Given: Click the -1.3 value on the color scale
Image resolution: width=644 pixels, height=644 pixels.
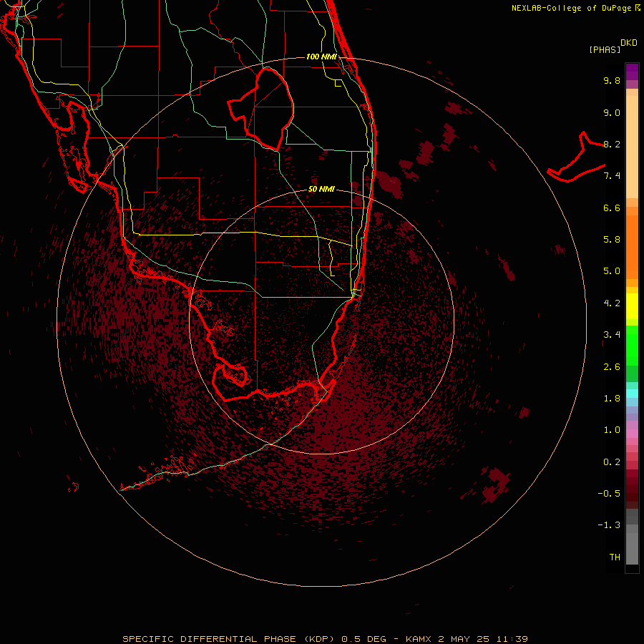Looking at the screenshot, I should (609, 525).
